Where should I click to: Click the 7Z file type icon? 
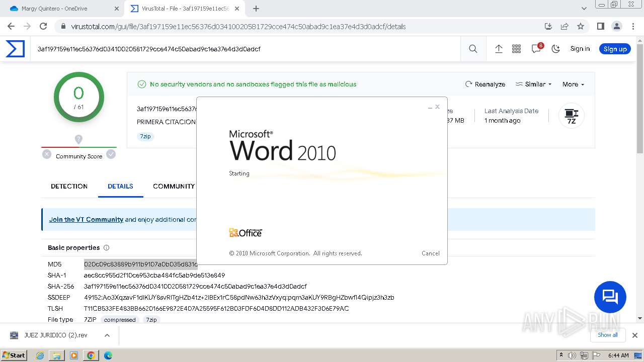click(572, 116)
